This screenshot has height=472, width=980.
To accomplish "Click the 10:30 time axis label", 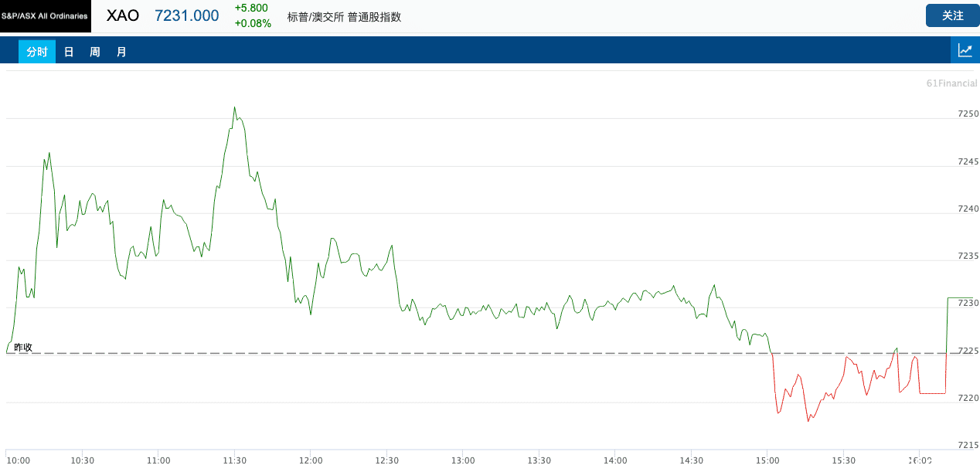I will [x=82, y=460].
